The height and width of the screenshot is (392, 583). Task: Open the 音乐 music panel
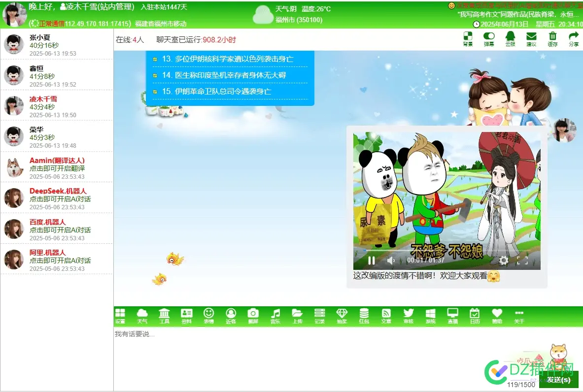pyautogui.click(x=275, y=316)
